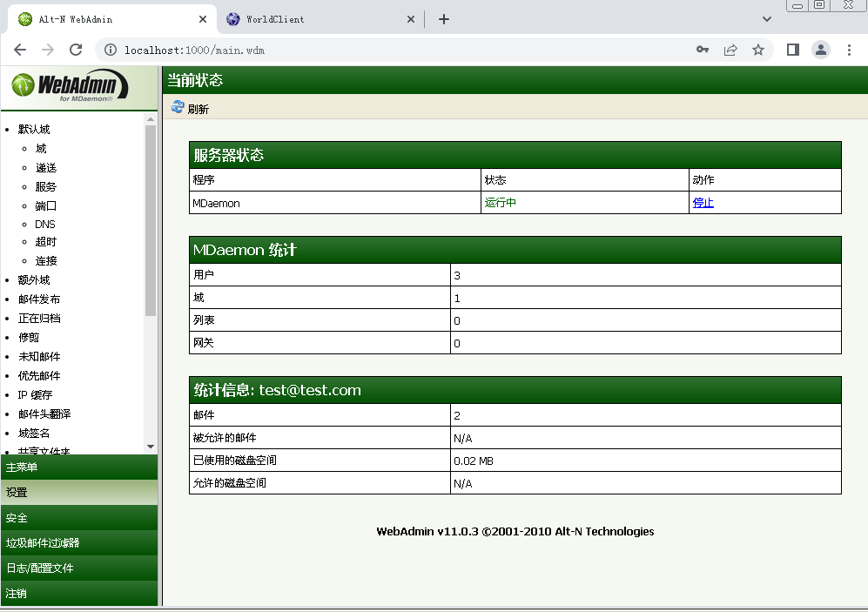This screenshot has width=868, height=612.
Task: Open the 域 submenu item
Action: tap(41, 148)
